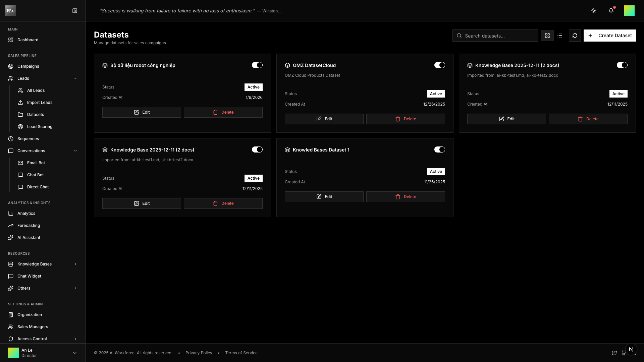
Task: Turn off Knowled Bases Dataset 1 switch
Action: tap(439, 149)
